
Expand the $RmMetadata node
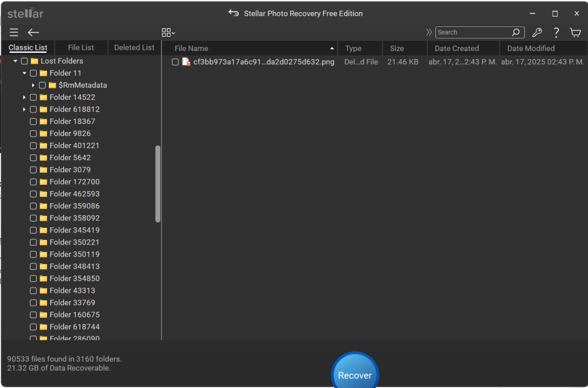[x=33, y=85]
